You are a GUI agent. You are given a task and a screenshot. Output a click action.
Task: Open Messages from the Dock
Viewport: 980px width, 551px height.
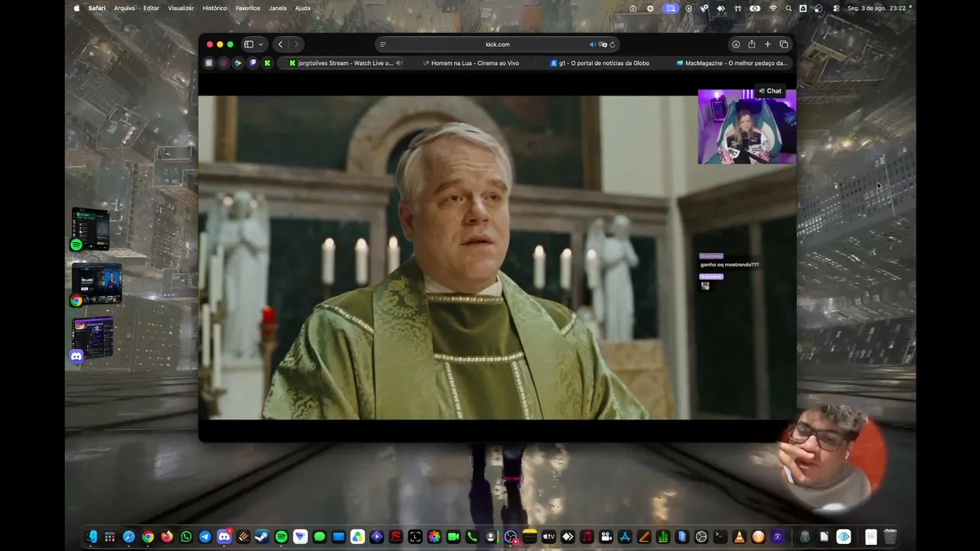(x=319, y=537)
